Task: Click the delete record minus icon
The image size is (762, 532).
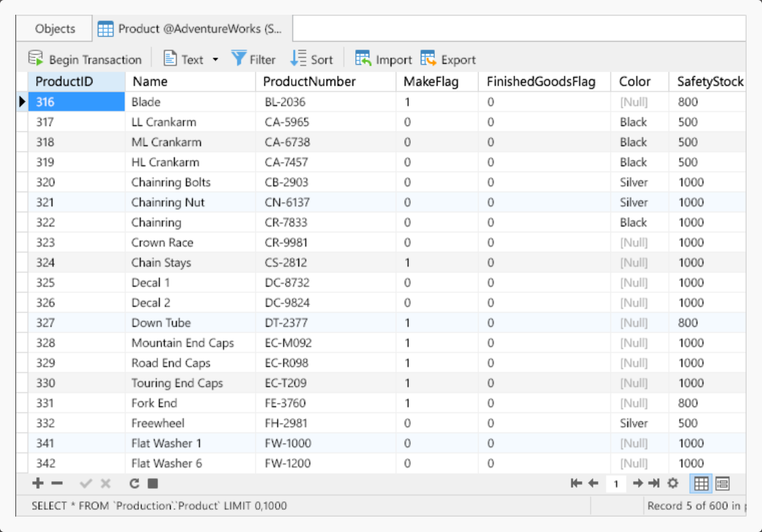Action: pos(57,483)
